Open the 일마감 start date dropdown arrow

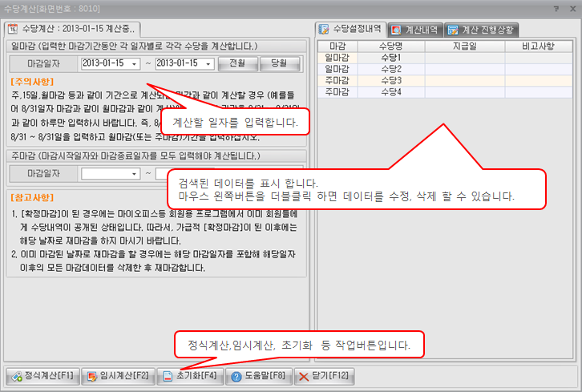pos(134,64)
